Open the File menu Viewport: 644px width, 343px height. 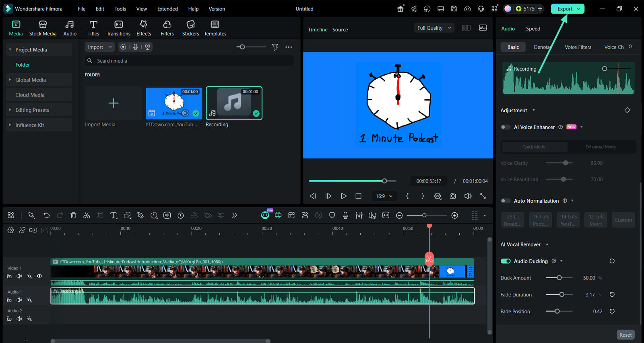click(x=82, y=9)
